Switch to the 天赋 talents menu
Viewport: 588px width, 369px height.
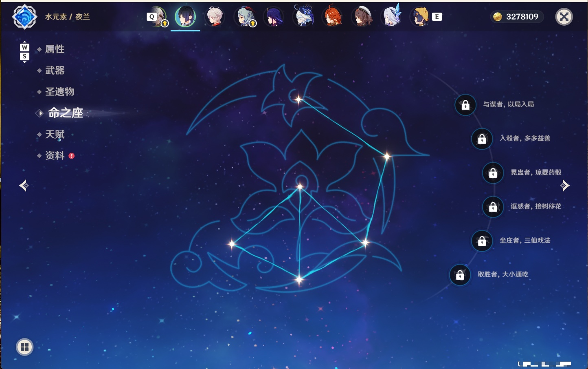55,134
